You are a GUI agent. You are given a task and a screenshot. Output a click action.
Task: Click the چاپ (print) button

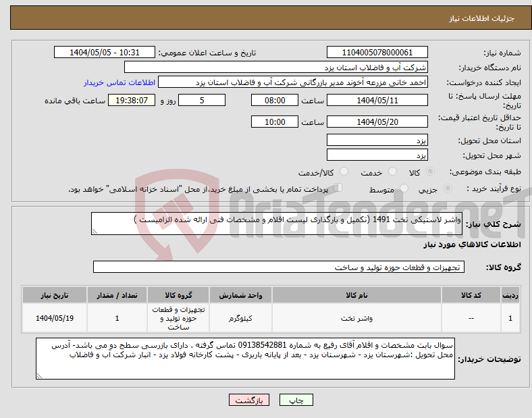[x=296, y=400]
